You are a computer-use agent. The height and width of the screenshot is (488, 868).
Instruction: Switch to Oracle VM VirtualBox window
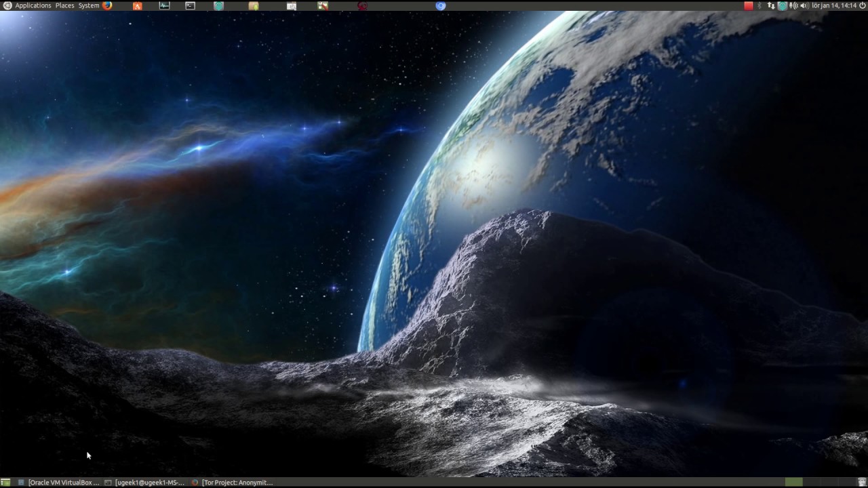[59, 483]
